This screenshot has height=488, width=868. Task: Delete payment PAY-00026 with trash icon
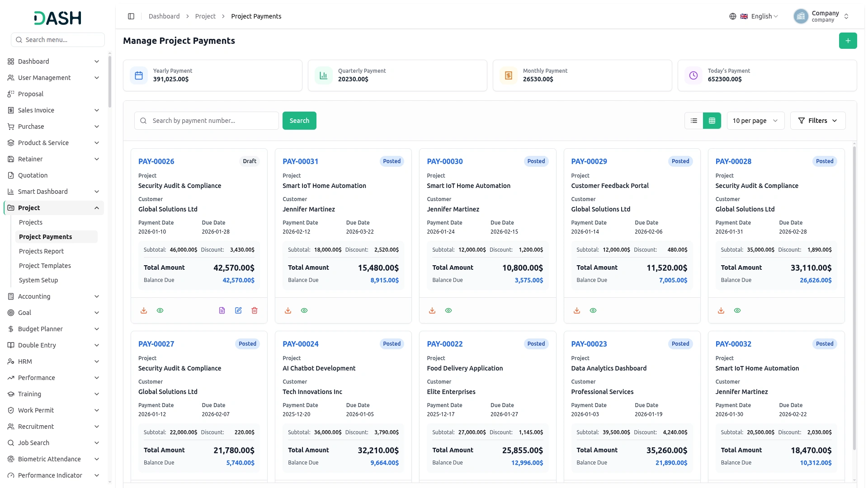[255, 310]
